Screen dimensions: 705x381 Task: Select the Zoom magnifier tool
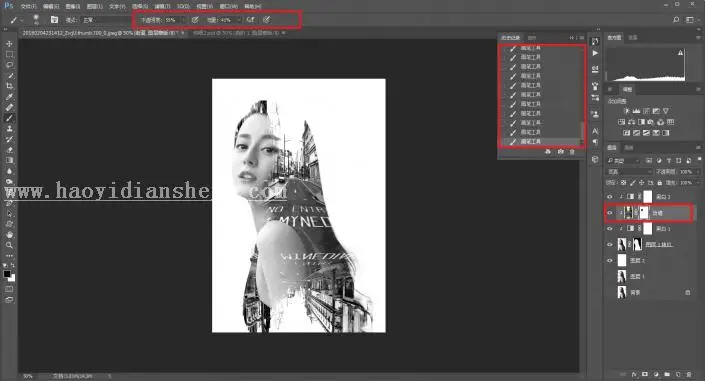[9, 245]
